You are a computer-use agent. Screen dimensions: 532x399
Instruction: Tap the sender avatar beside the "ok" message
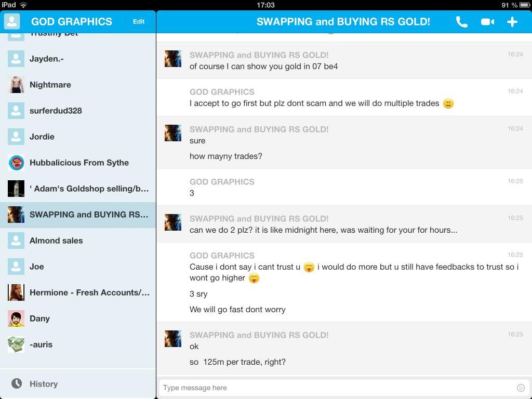coord(173,339)
